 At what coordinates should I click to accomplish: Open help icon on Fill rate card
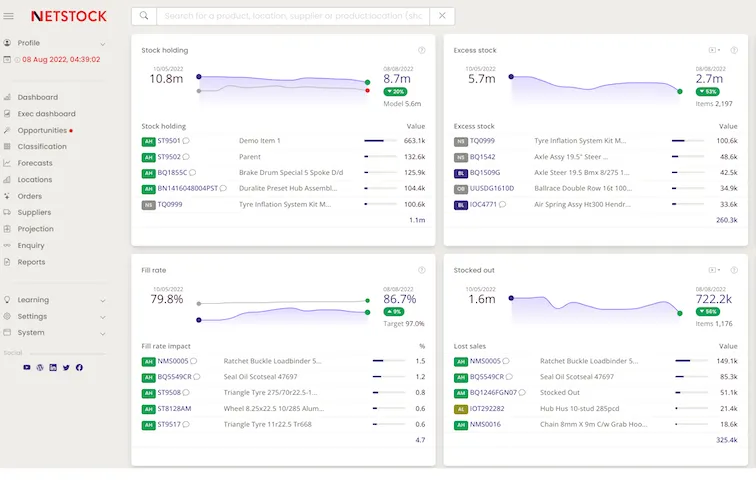(422, 270)
